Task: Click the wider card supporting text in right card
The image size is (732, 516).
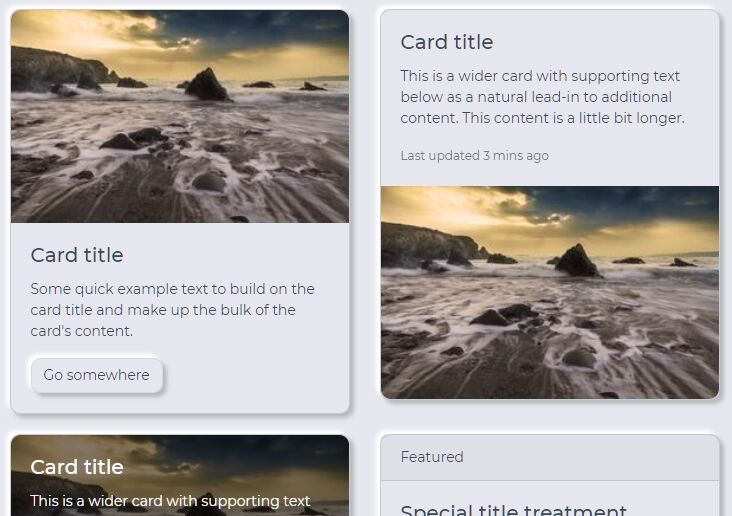Action: pyautogui.click(x=542, y=97)
